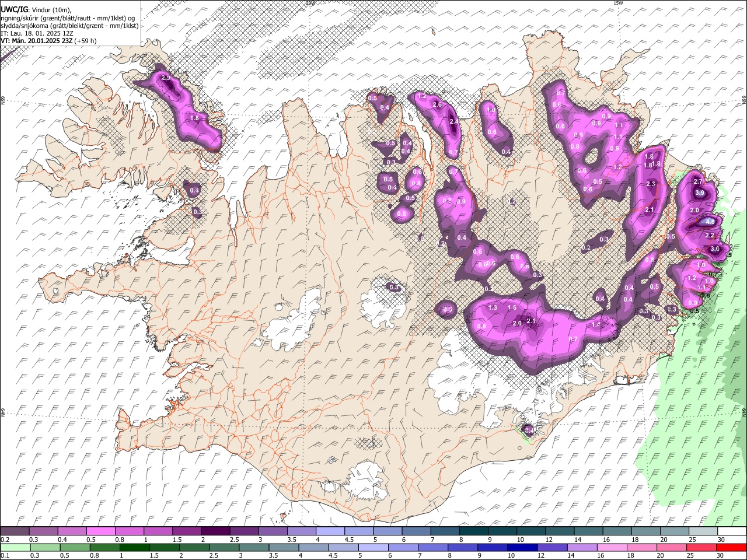Click the 2.3 precipitation value on the map
This screenshot has width=747, height=560.
tap(651, 184)
